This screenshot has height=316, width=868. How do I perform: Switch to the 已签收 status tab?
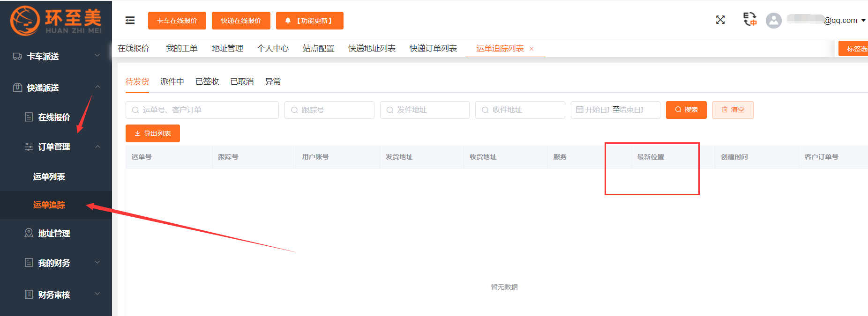[207, 81]
